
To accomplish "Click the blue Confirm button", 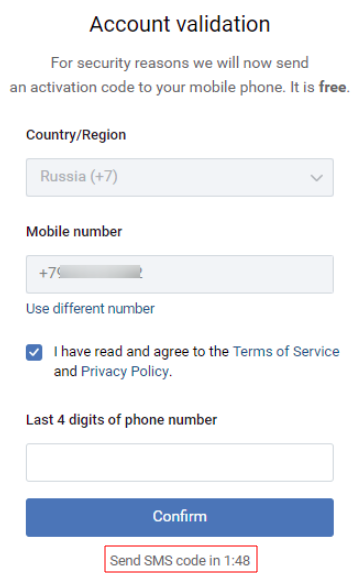I will [x=180, y=517].
